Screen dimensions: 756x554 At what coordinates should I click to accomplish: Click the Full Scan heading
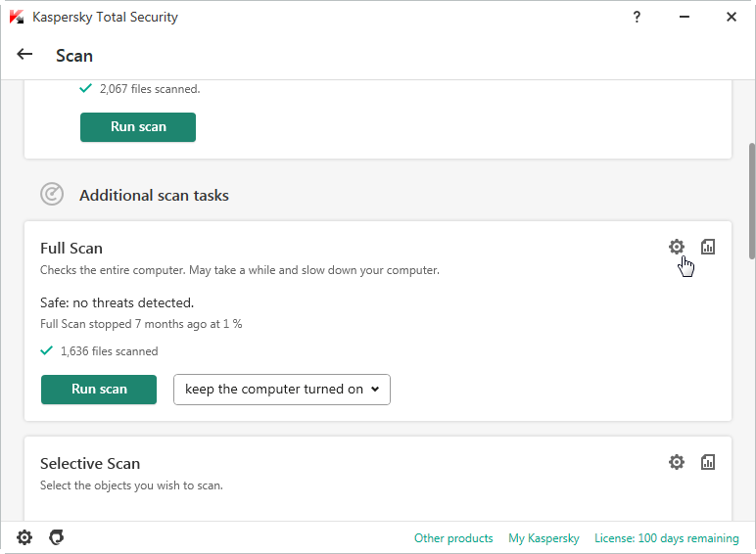click(71, 249)
